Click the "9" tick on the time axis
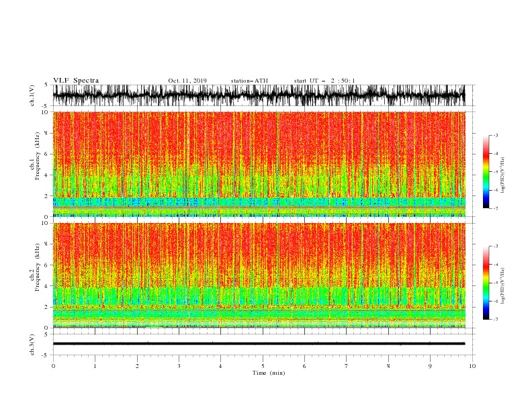Image resolution: width=532 pixels, height=411 pixels. pyautogui.click(x=430, y=366)
